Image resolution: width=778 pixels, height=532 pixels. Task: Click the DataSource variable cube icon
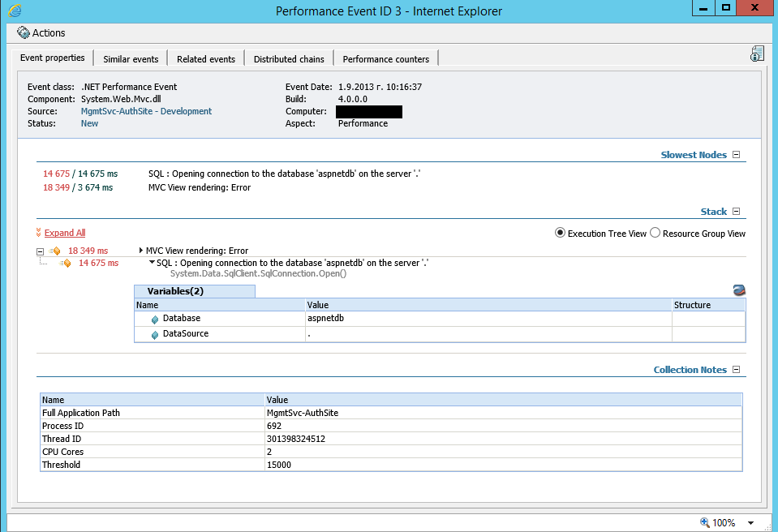click(x=155, y=334)
